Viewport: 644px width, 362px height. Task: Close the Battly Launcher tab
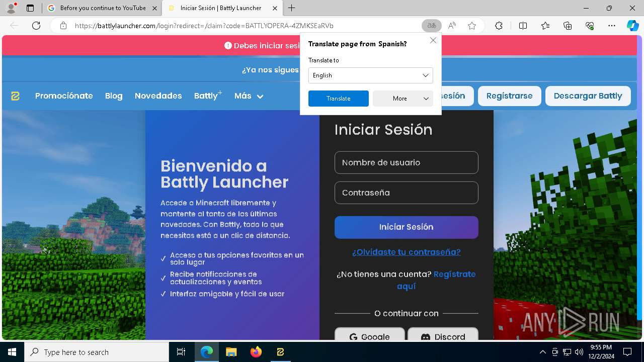tap(275, 8)
